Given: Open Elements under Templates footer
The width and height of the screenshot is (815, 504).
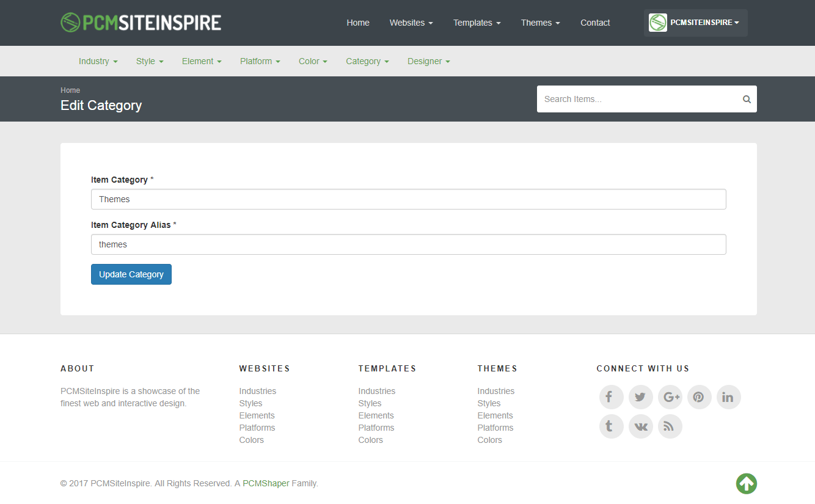Looking at the screenshot, I should click(376, 415).
